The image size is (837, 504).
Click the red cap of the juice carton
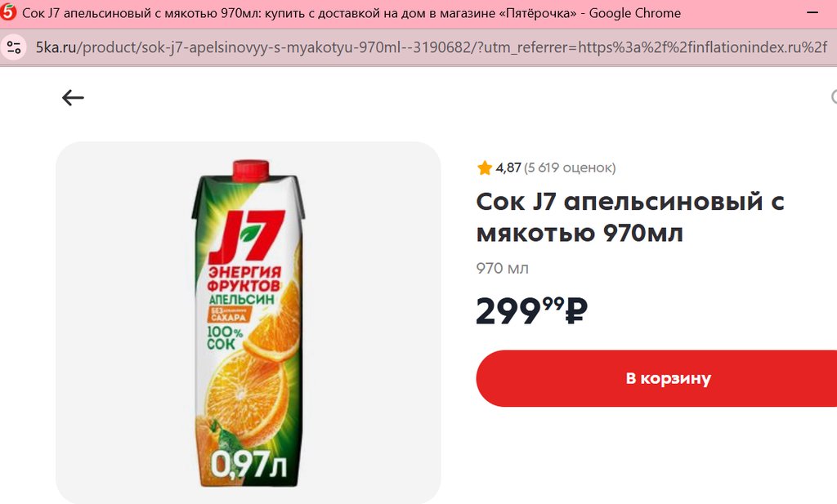tap(250, 170)
